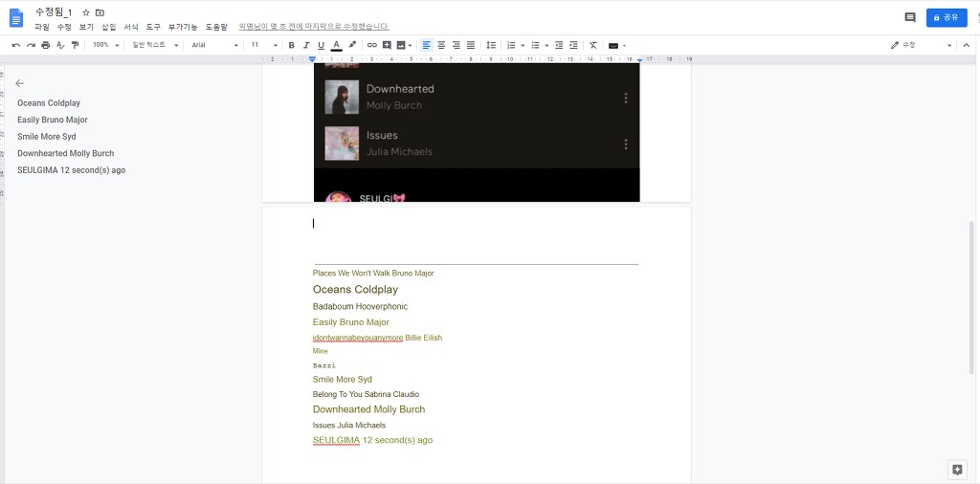Star the document with star icon
Image resolution: width=980 pixels, height=484 pixels.
point(86,11)
